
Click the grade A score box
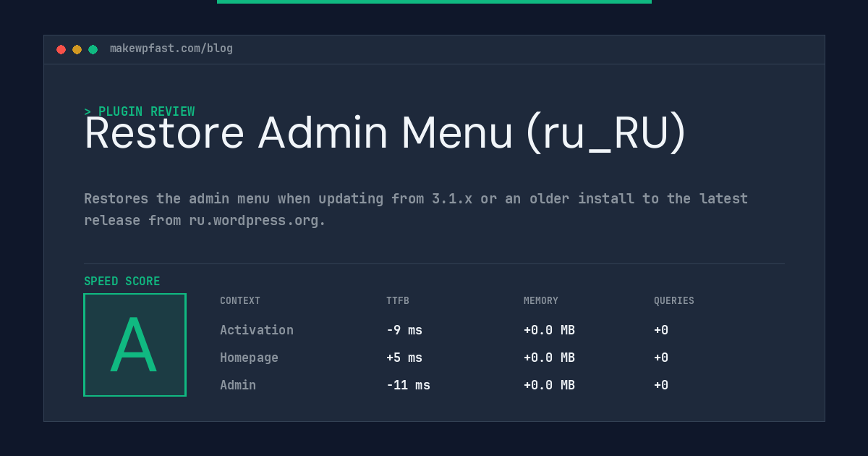(135, 345)
